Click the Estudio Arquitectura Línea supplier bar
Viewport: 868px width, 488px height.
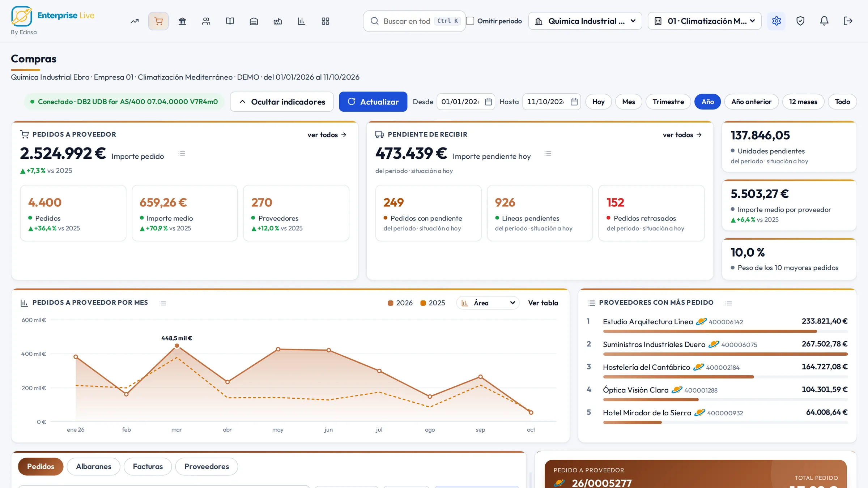coord(725,331)
